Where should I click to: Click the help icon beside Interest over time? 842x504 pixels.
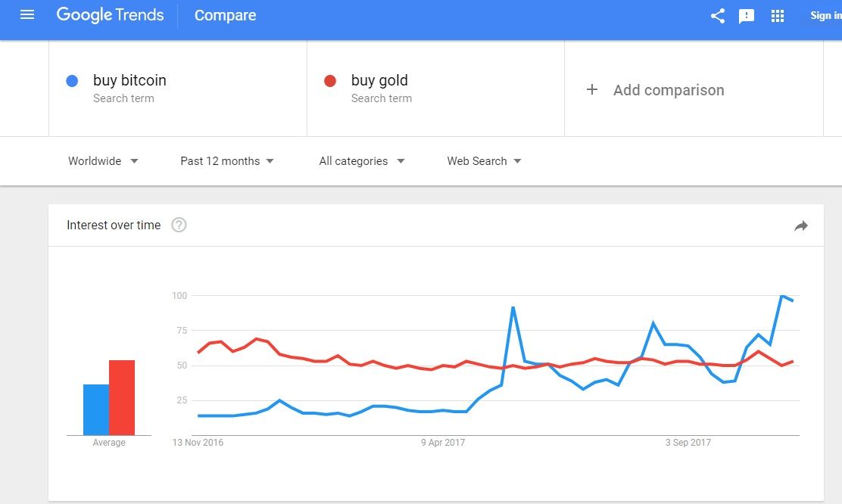click(179, 225)
